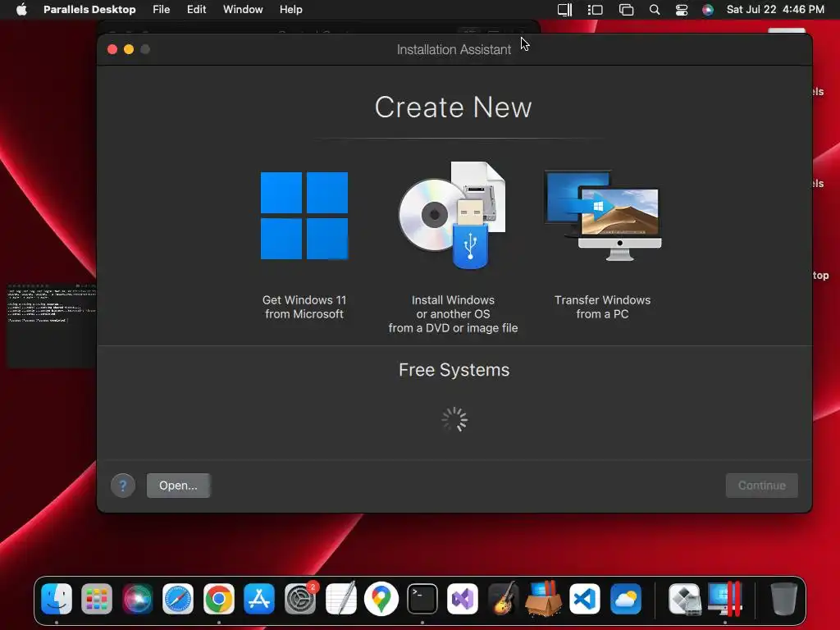
Task: Click the "Transfer Windows from a PC" caption
Action: (x=603, y=307)
